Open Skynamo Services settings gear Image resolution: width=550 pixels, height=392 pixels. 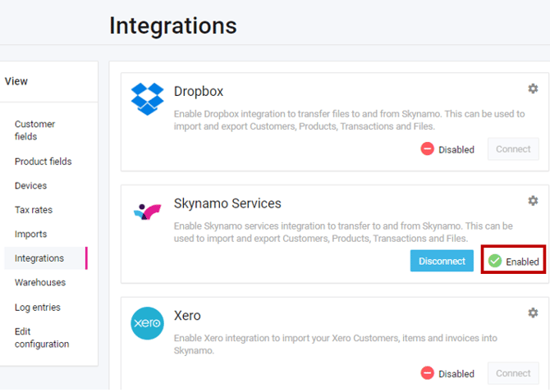533,201
